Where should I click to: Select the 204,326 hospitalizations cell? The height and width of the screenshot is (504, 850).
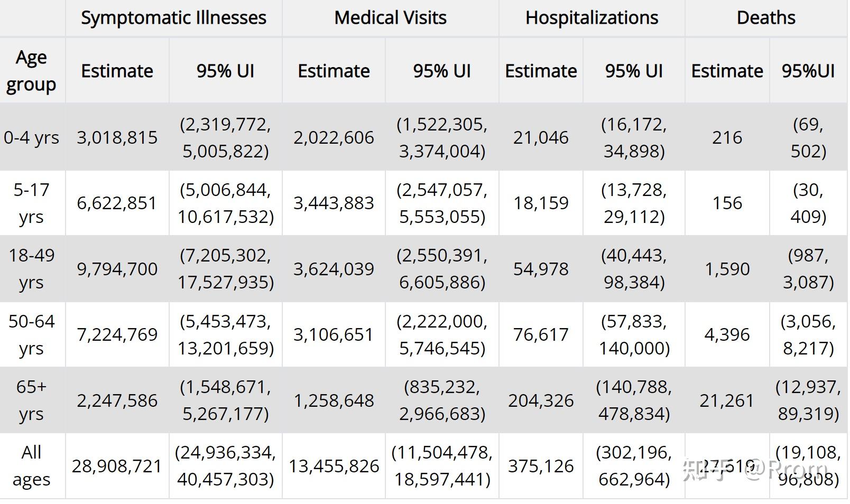click(541, 400)
